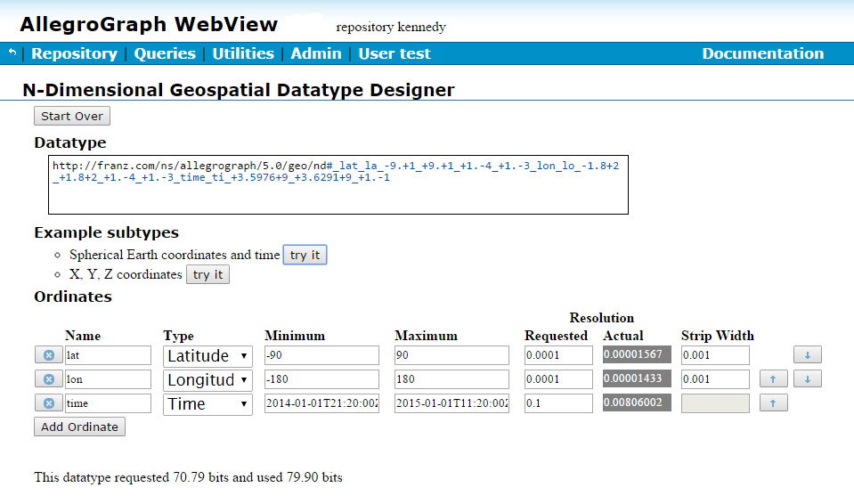Remove the lat ordinate row
Viewport: 854px width, 504px height.
click(48, 355)
